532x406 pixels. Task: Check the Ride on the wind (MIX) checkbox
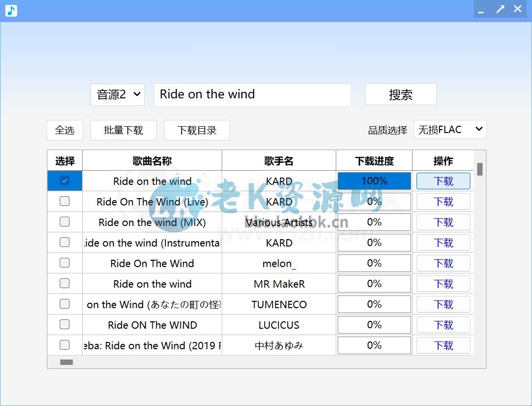pos(65,222)
